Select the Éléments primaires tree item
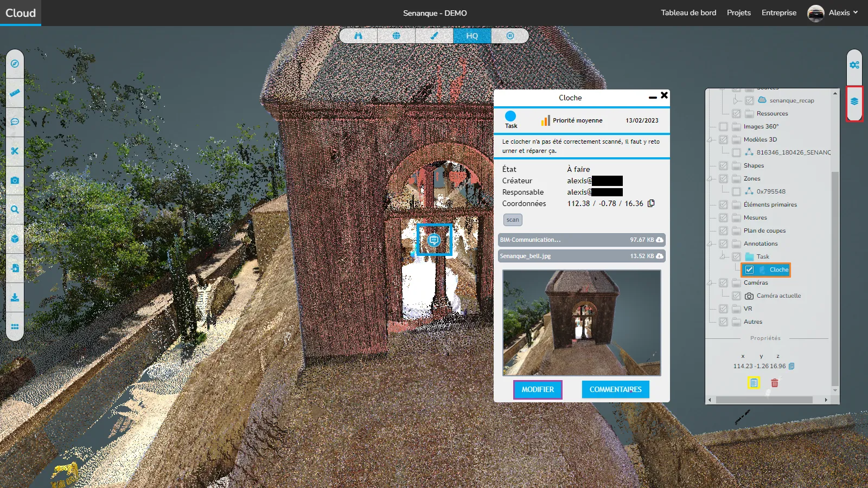The image size is (868, 488). point(770,204)
